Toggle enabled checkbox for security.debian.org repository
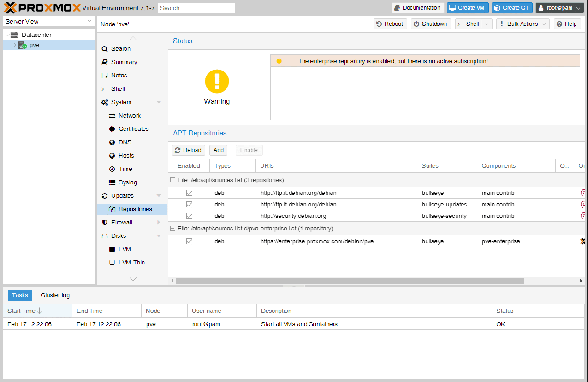This screenshot has width=588, height=382. coord(189,216)
